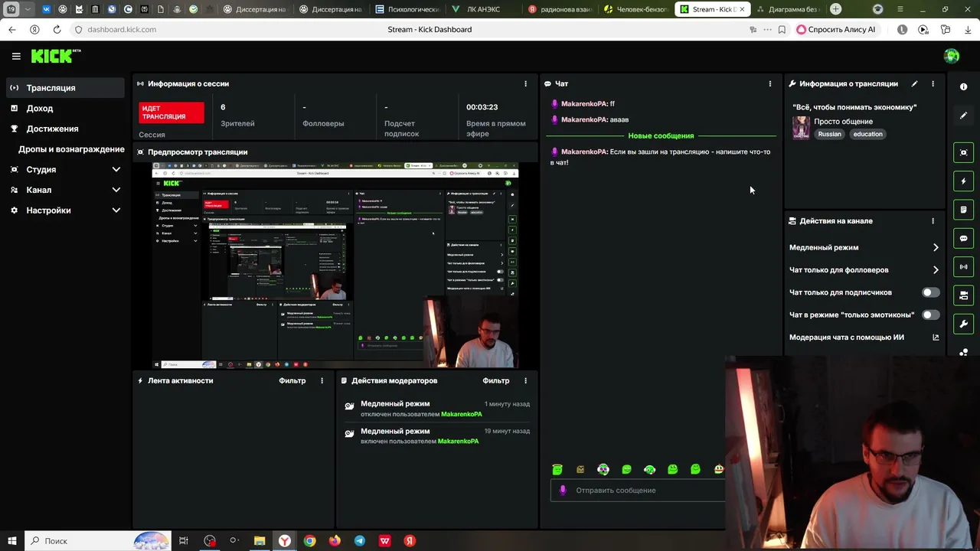This screenshot has width=980, height=551.
Task: Toggle the camera channel-actions widget icon in right rail
Action: pyautogui.click(x=964, y=295)
